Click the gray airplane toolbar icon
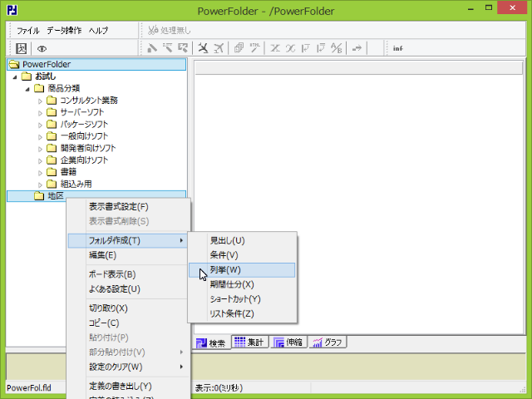The image size is (532, 399). tap(219, 48)
